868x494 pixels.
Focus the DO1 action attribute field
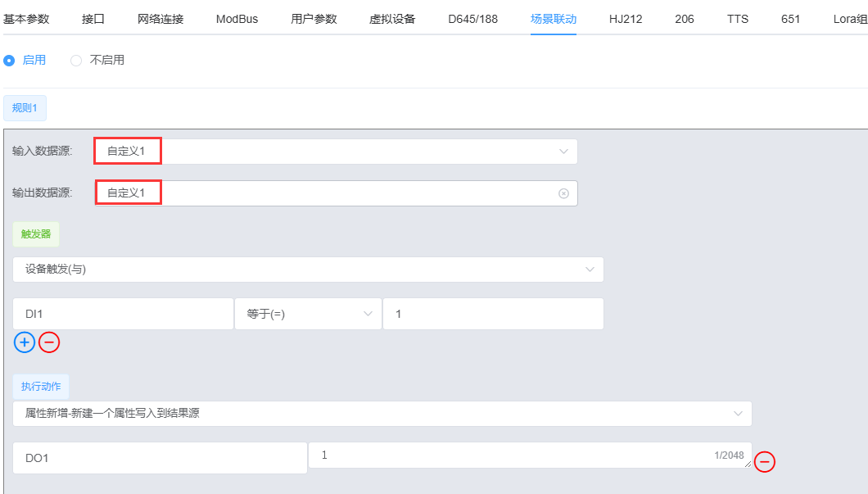coord(160,458)
